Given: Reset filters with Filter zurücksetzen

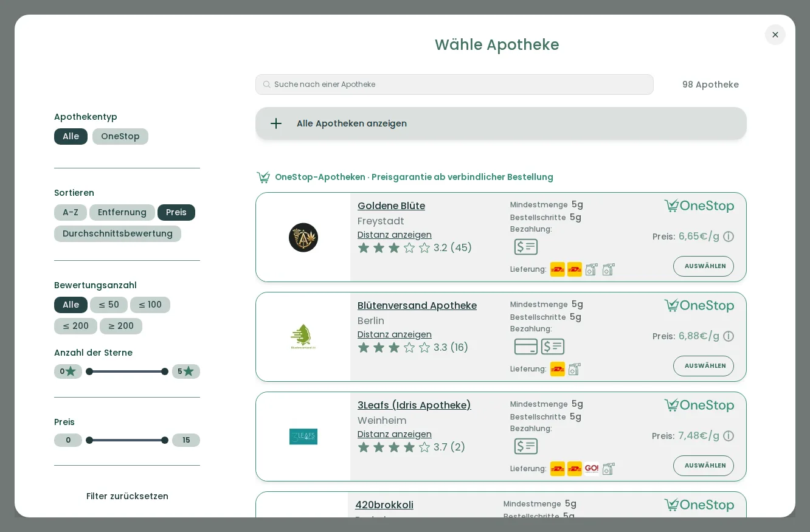Looking at the screenshot, I should [x=127, y=496].
